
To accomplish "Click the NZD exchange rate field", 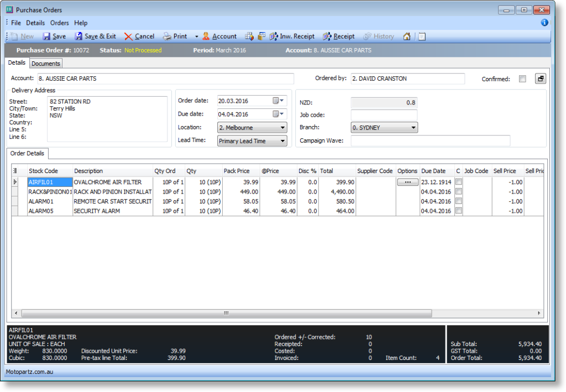I will 384,102.
